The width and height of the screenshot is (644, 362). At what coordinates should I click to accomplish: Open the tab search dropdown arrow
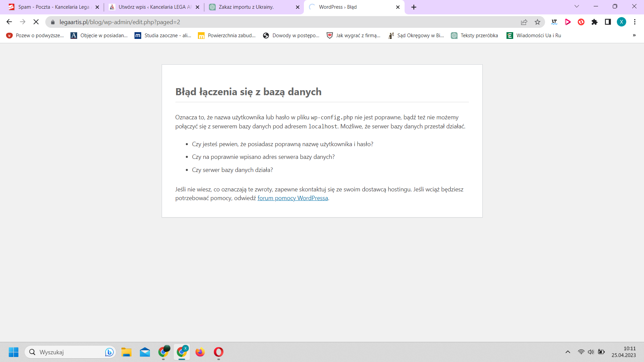click(577, 7)
